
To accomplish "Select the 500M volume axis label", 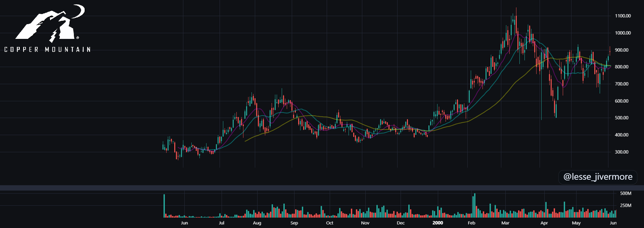I will 626,193.
